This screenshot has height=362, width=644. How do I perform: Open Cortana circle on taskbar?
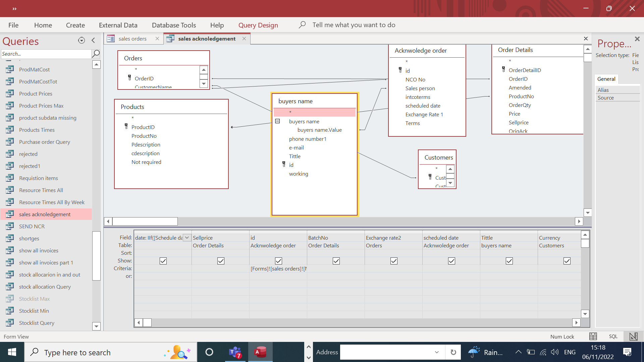point(209,352)
